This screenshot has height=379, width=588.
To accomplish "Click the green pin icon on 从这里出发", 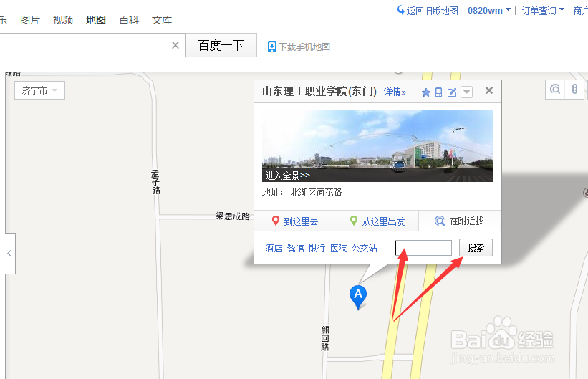I will pos(354,221).
